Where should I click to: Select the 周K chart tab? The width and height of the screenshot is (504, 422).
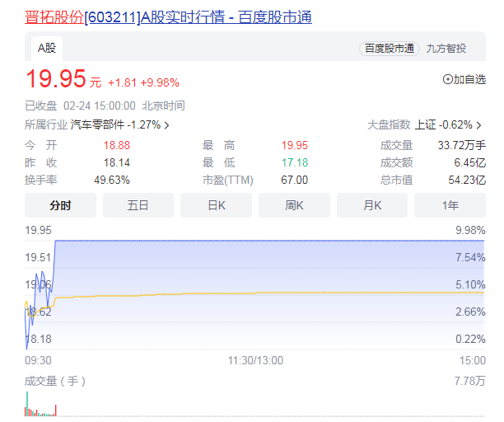tap(294, 205)
